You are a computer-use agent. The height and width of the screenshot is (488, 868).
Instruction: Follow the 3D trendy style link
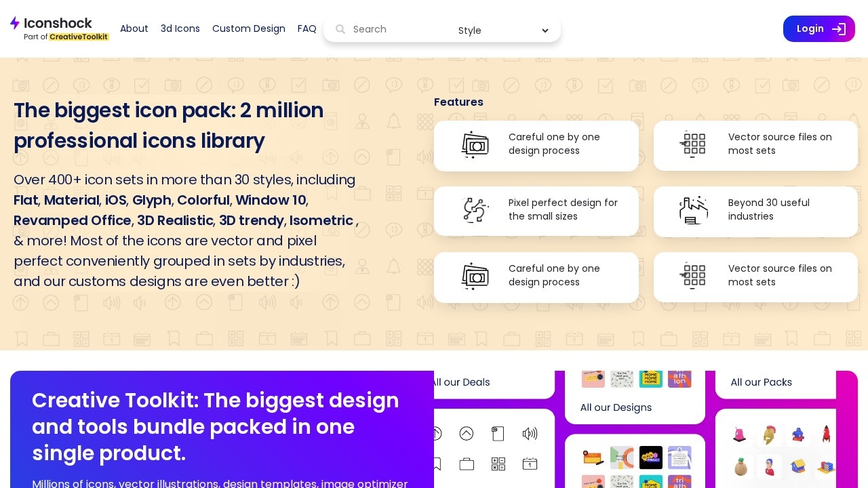click(252, 220)
